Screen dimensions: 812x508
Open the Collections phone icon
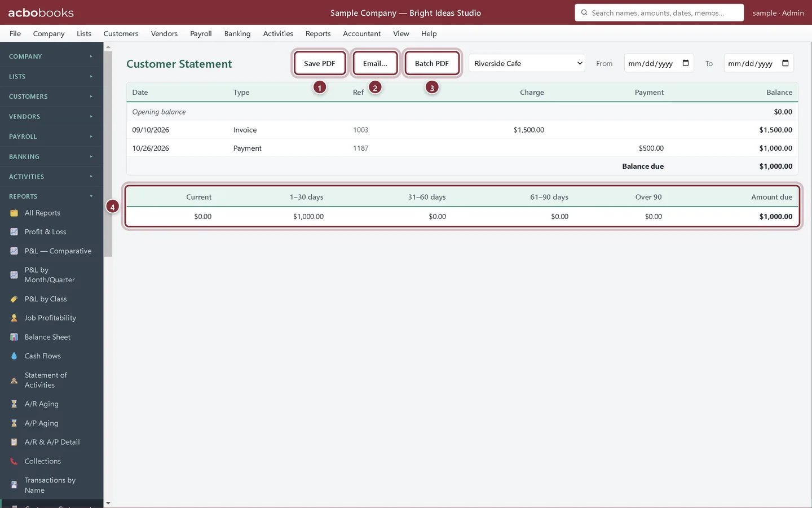click(14, 461)
